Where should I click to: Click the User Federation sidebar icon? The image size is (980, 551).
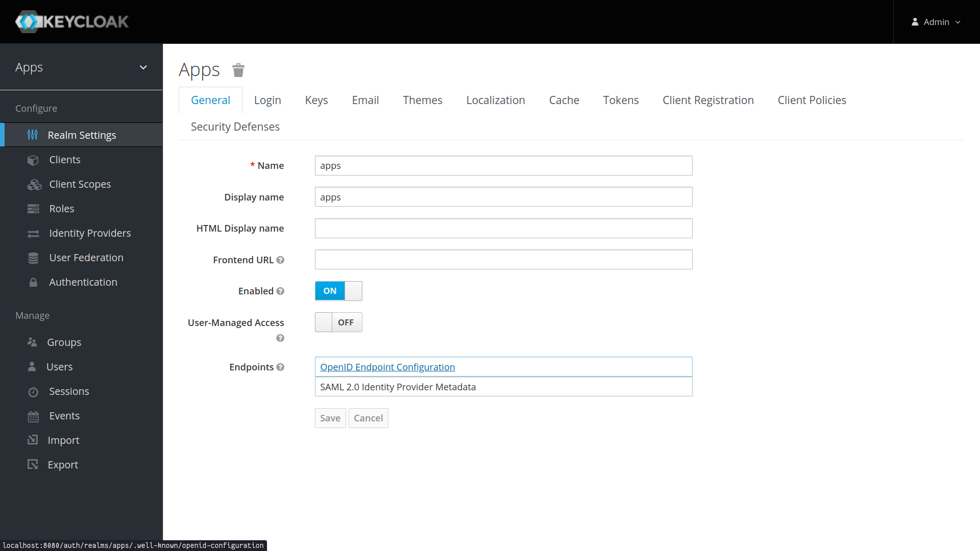[33, 257]
